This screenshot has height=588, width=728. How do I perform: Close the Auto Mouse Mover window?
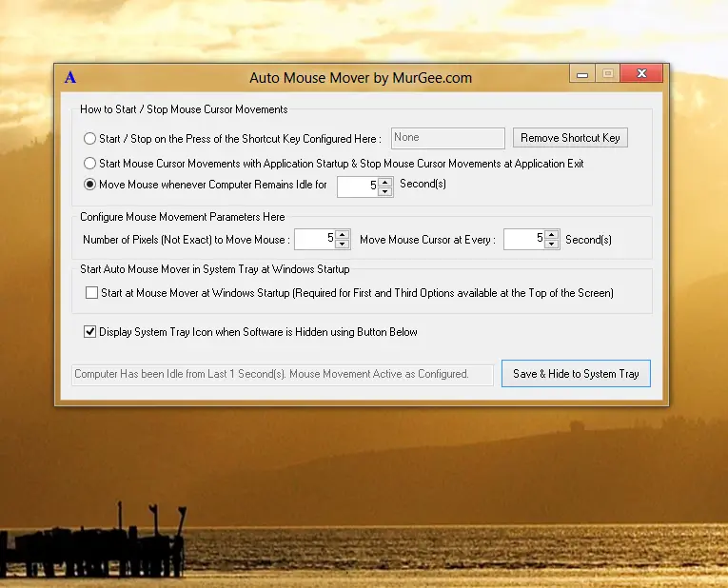tap(641, 73)
